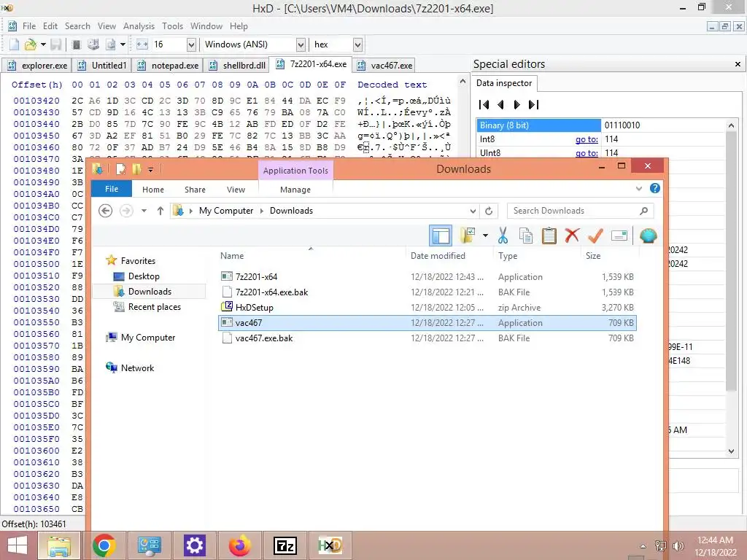This screenshot has width=747, height=560.
Task: Click the Open disk image icon in HxD
Action: point(111,44)
